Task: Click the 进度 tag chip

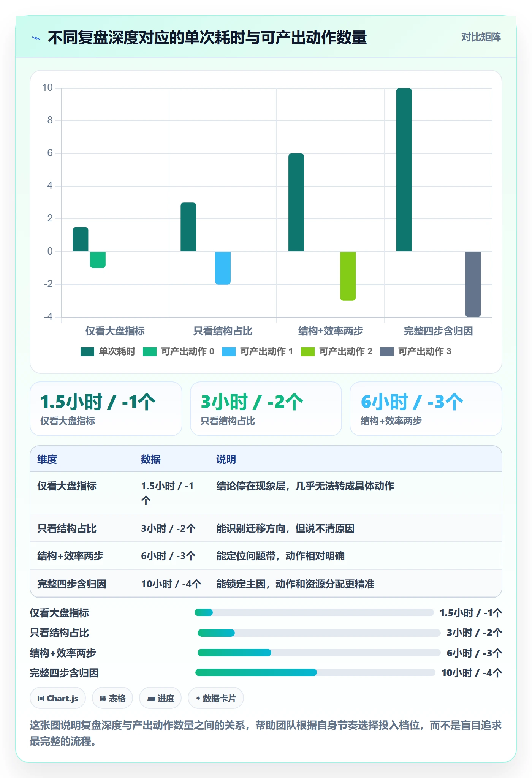Action: [160, 698]
